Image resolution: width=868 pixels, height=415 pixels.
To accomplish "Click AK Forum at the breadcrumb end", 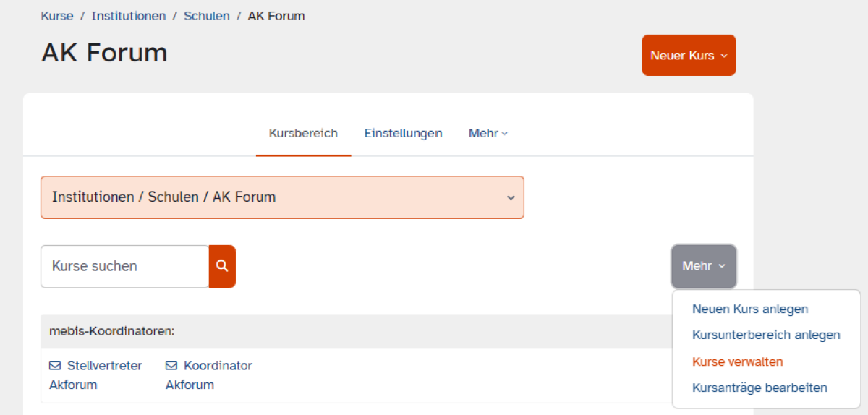I will point(276,16).
